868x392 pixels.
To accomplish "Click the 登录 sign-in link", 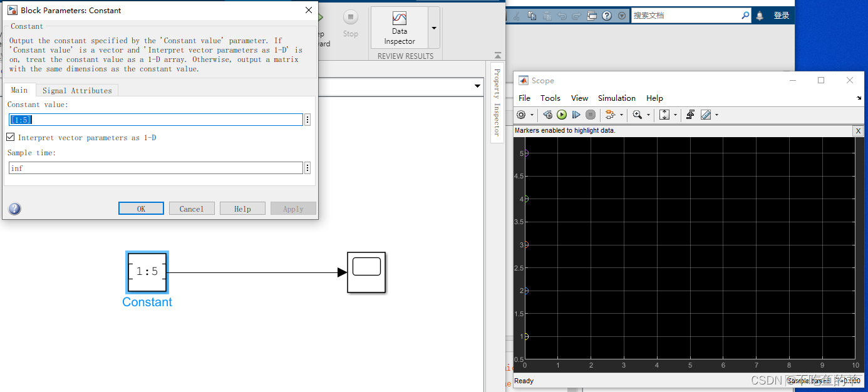I will (x=782, y=16).
